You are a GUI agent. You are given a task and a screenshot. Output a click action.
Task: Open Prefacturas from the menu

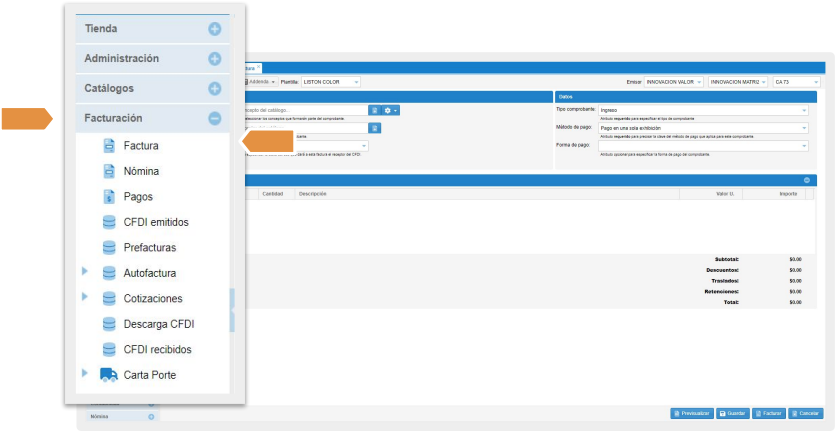point(149,247)
